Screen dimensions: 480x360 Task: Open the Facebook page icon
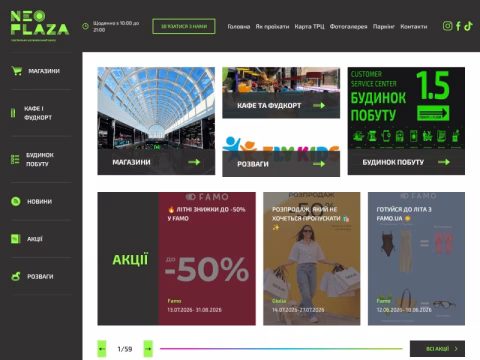(x=458, y=26)
